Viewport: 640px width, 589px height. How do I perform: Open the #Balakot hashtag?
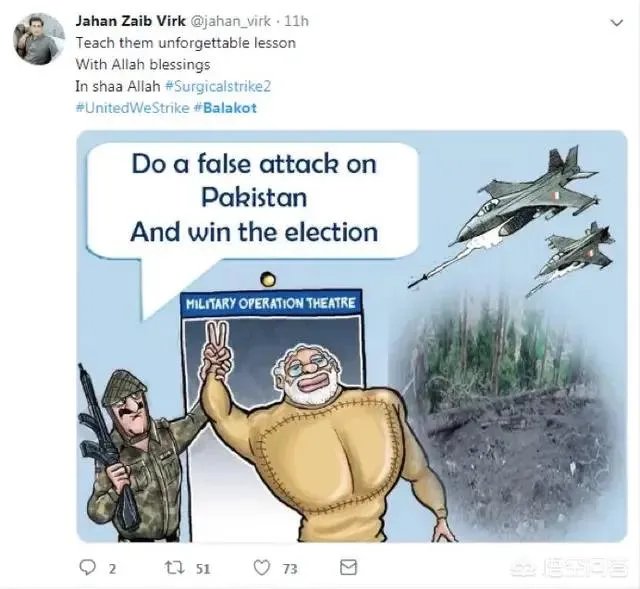(225, 108)
